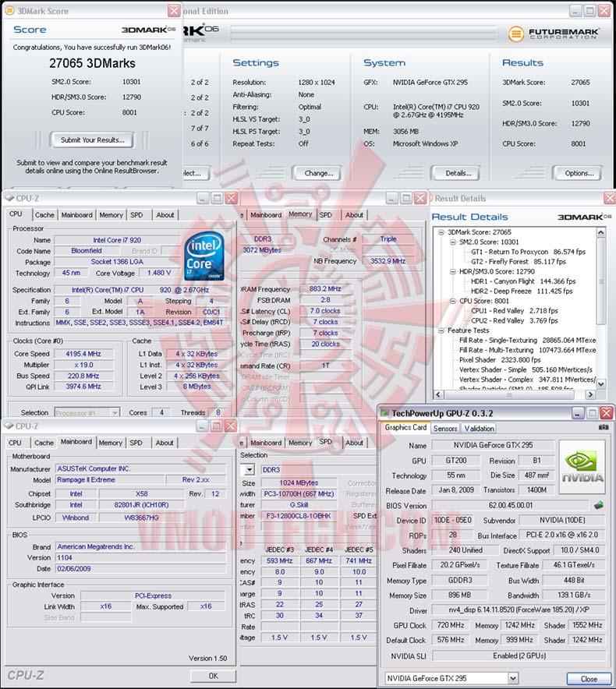616x689 pixels.
Task: Click the NVIDIA logo in GPU-Z
Action: (x=582, y=467)
